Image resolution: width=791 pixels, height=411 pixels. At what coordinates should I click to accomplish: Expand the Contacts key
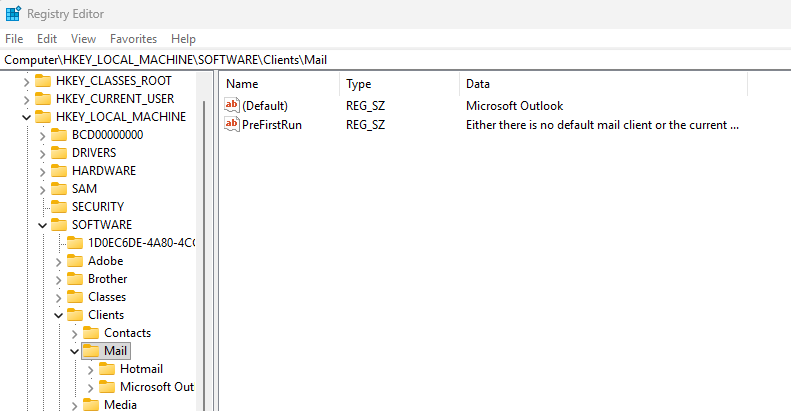coord(75,334)
